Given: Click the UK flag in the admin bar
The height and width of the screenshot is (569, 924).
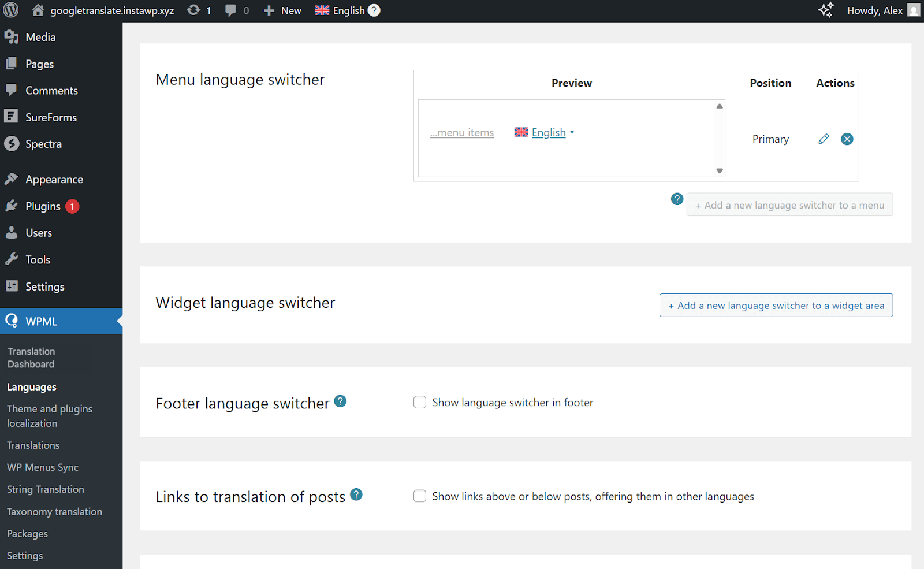Looking at the screenshot, I should click(322, 10).
